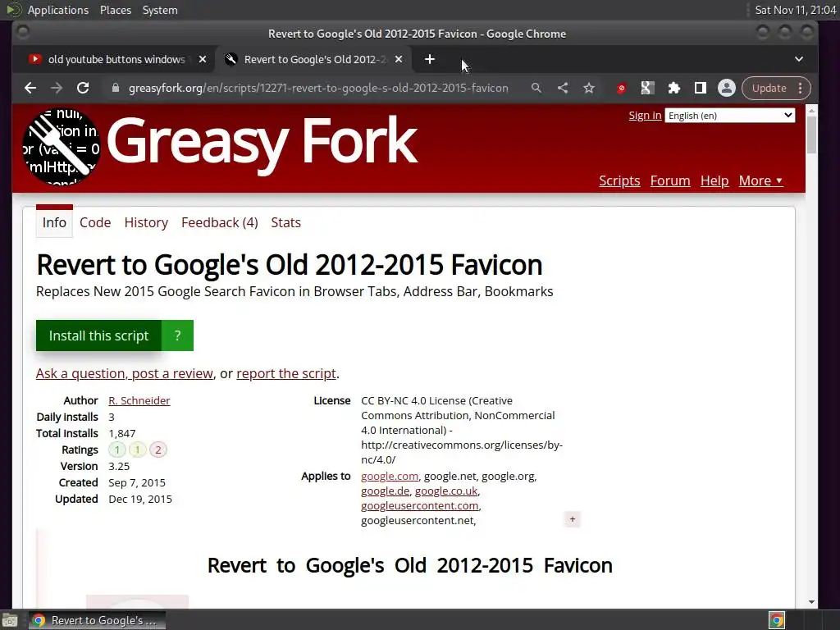Open the Applications menu

[58, 10]
